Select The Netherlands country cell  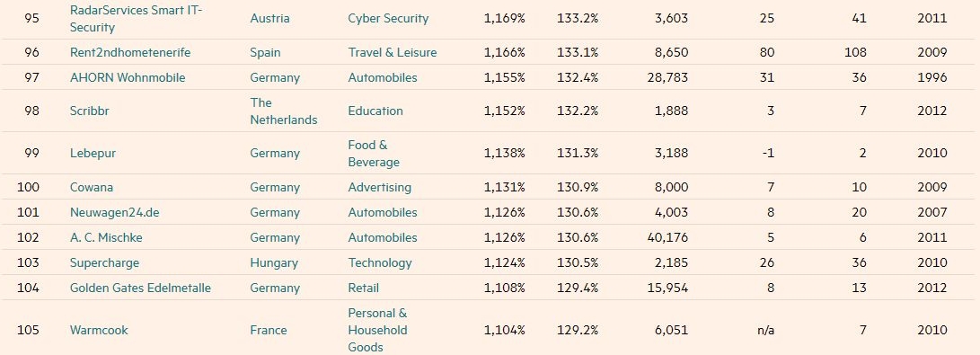coord(284,111)
